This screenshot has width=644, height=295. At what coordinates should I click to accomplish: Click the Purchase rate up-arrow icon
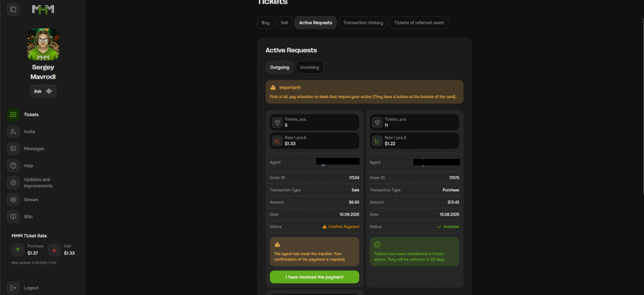(18, 250)
